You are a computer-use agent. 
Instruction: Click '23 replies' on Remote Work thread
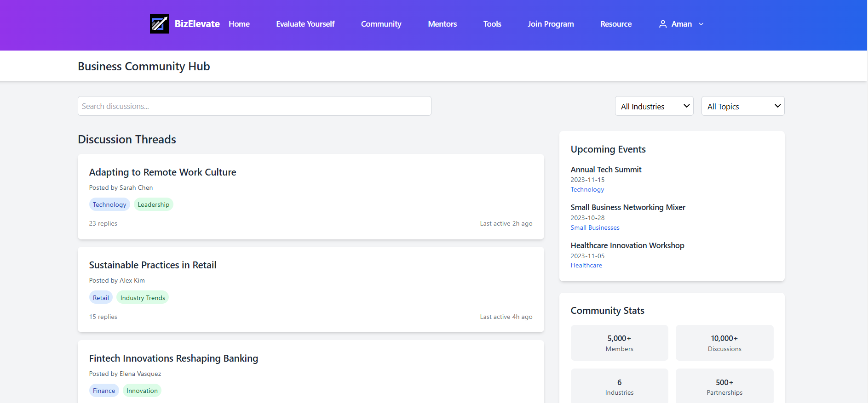103,223
